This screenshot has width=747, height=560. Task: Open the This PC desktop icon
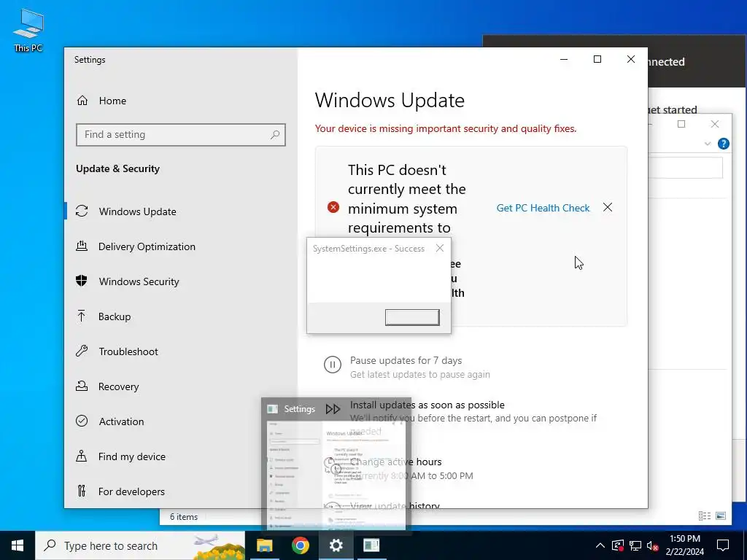pyautogui.click(x=28, y=30)
